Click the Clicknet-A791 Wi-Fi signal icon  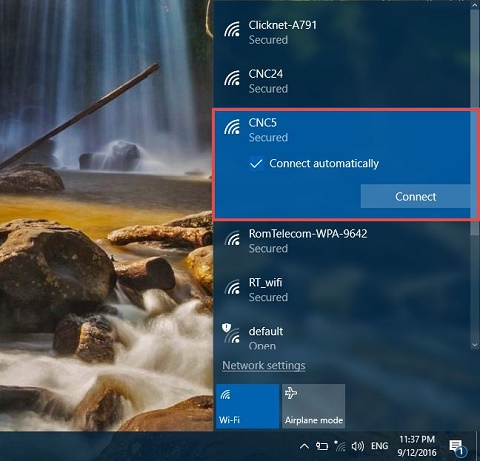[232, 29]
